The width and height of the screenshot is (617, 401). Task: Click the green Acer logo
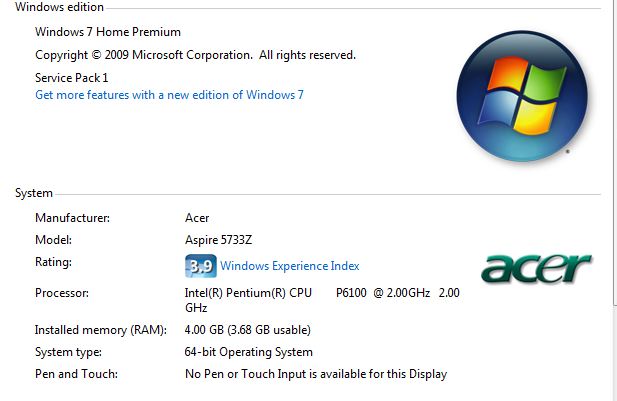tap(536, 268)
